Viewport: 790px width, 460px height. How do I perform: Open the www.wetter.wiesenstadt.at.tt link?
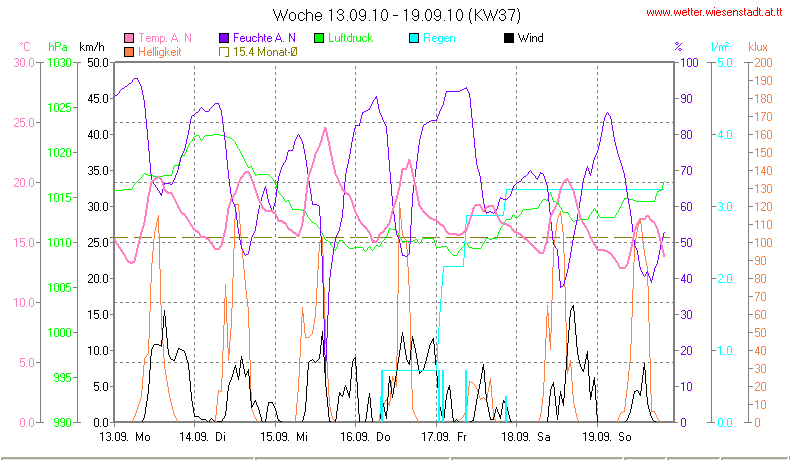(714, 13)
